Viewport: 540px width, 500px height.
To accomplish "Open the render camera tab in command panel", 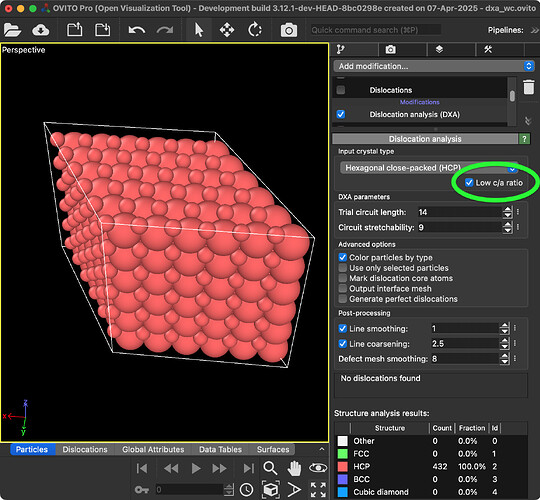I will 390,50.
